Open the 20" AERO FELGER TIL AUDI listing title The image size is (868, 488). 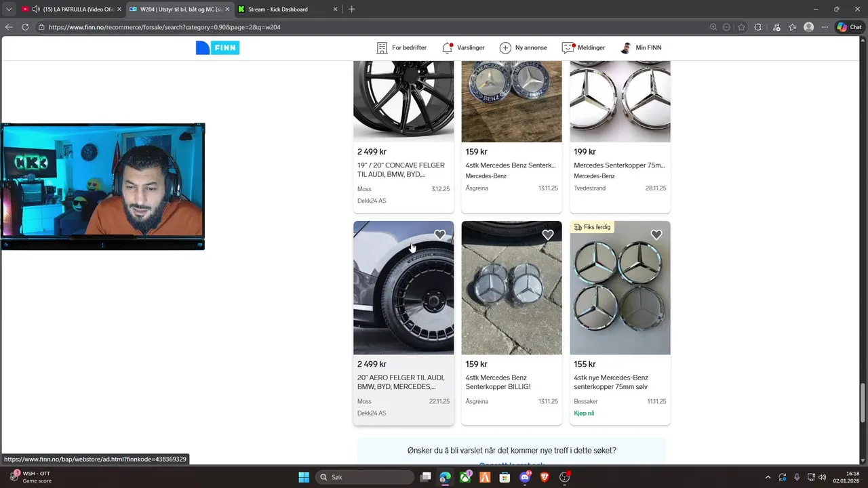click(x=401, y=382)
